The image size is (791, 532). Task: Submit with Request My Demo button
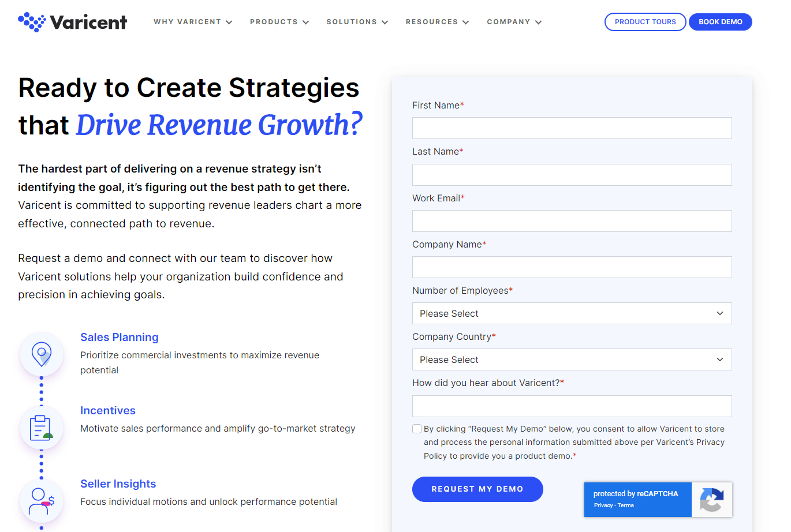tap(477, 489)
